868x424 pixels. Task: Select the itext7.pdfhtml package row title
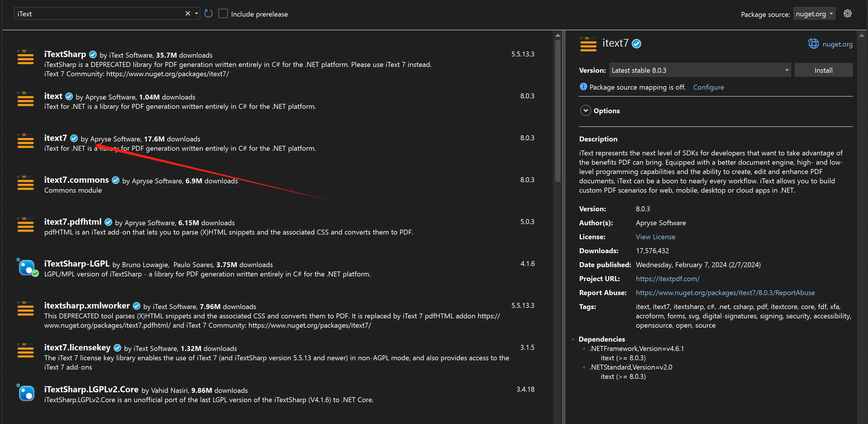tap(73, 222)
